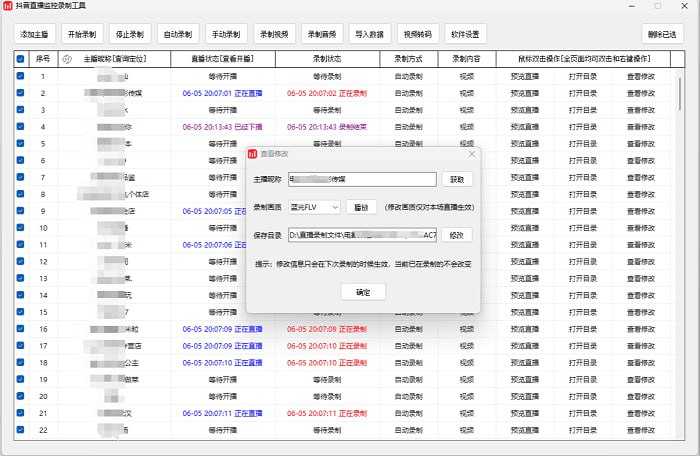This screenshot has height=456, width=700.
Task: Click the 直播状态[查看开播] column header
Action: [x=222, y=59]
